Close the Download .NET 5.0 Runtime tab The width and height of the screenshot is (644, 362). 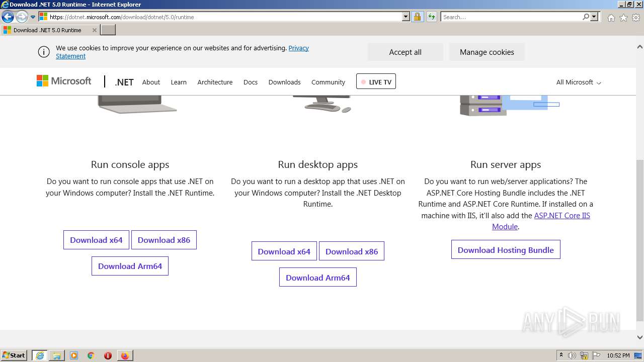click(94, 30)
